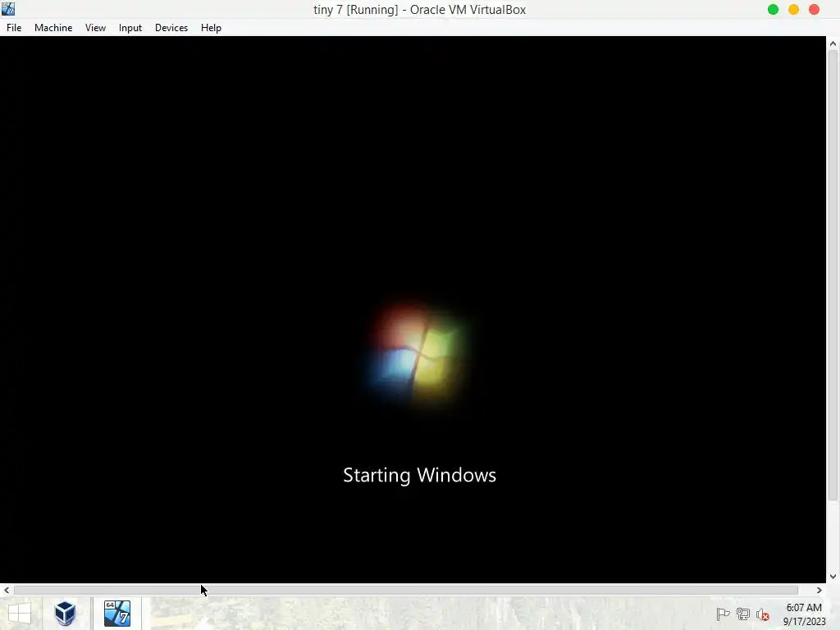Open the Machine menu

point(53,28)
